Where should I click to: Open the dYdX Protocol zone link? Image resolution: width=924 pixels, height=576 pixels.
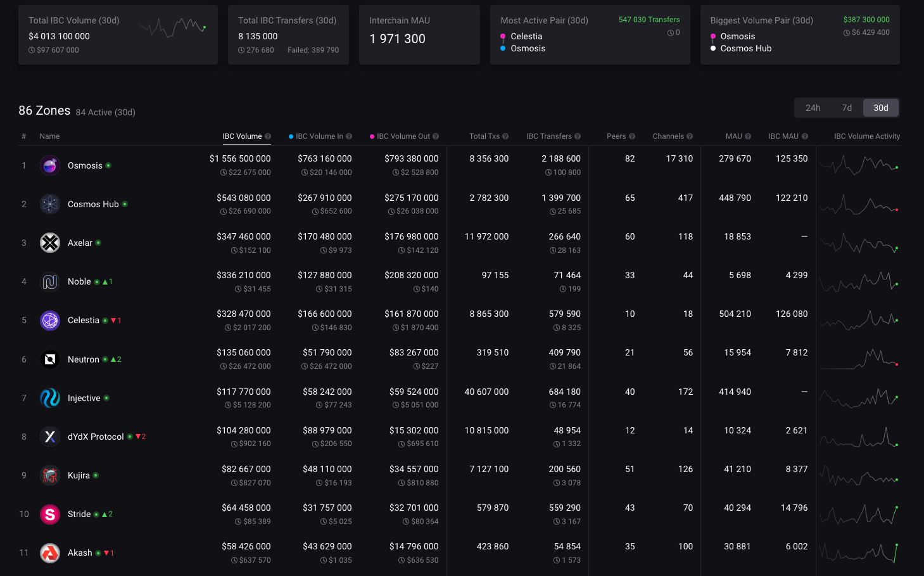96,437
